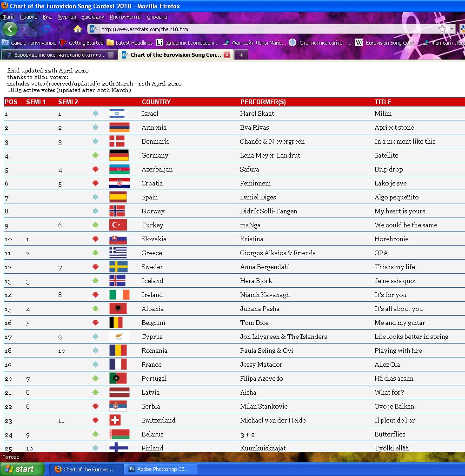This screenshot has height=476, width=465.
Task: Click the Germany flag in the chart
Action: 119,155
